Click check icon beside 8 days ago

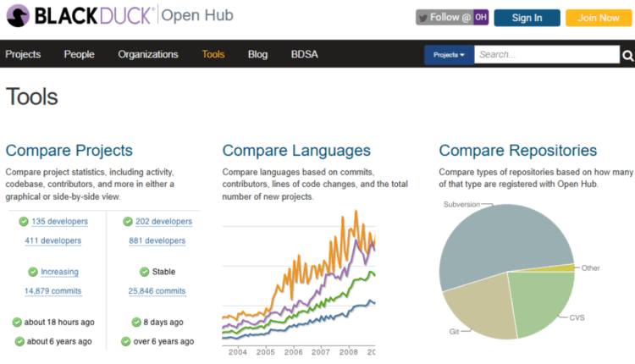[136, 323]
